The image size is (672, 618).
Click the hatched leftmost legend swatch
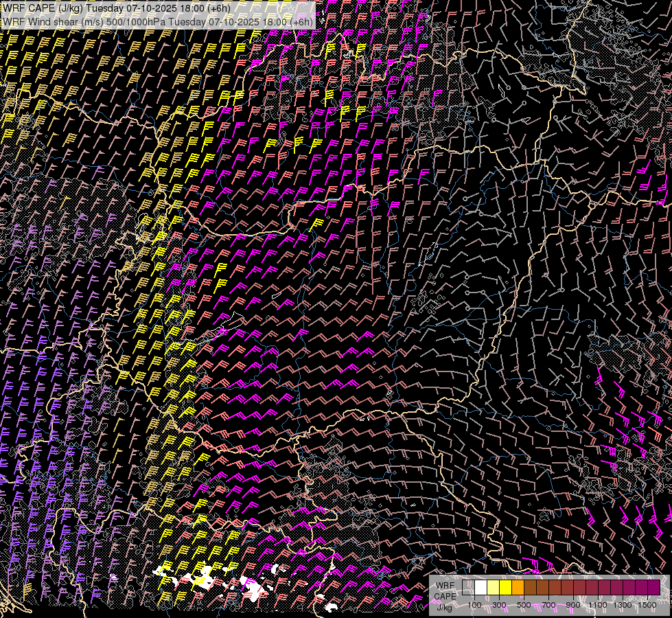469,588
